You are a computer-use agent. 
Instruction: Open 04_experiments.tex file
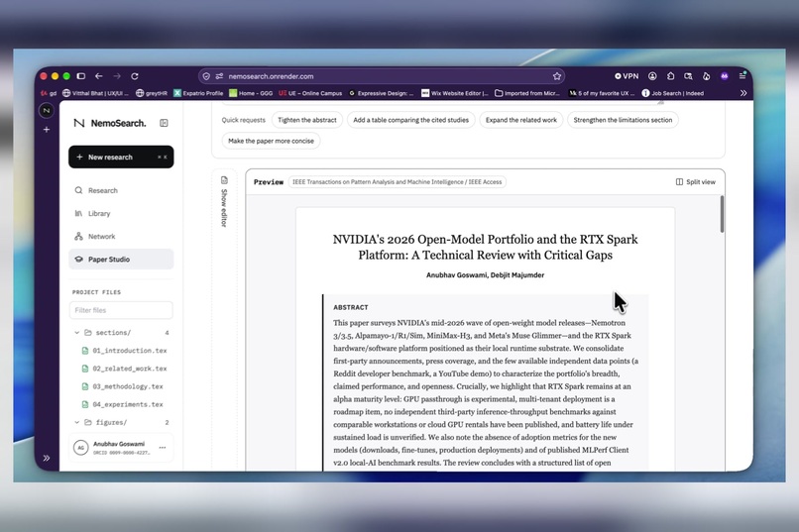click(x=123, y=404)
